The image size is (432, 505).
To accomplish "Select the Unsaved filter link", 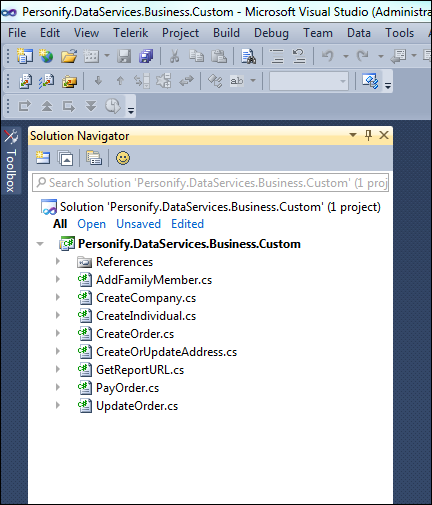I will [138, 224].
